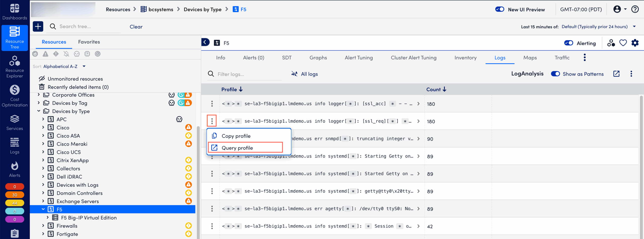The width and height of the screenshot is (644, 239).
Task: Select Query profile from the context menu
Action: [237, 148]
